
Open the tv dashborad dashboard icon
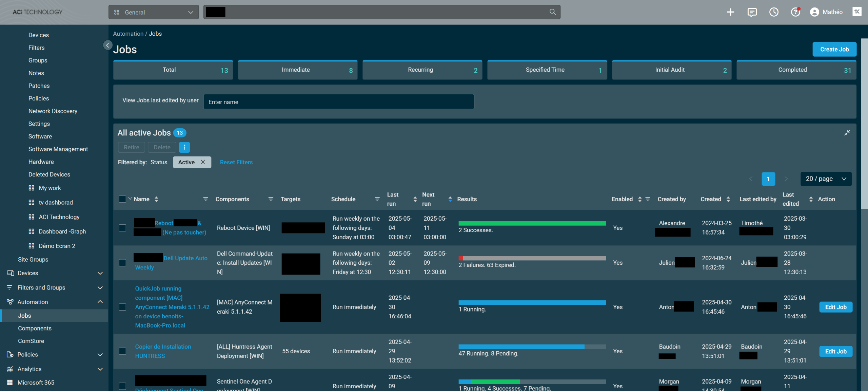pos(32,203)
